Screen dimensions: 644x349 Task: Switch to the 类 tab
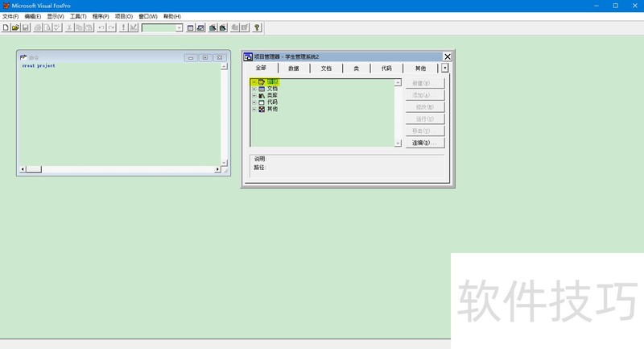click(x=356, y=69)
